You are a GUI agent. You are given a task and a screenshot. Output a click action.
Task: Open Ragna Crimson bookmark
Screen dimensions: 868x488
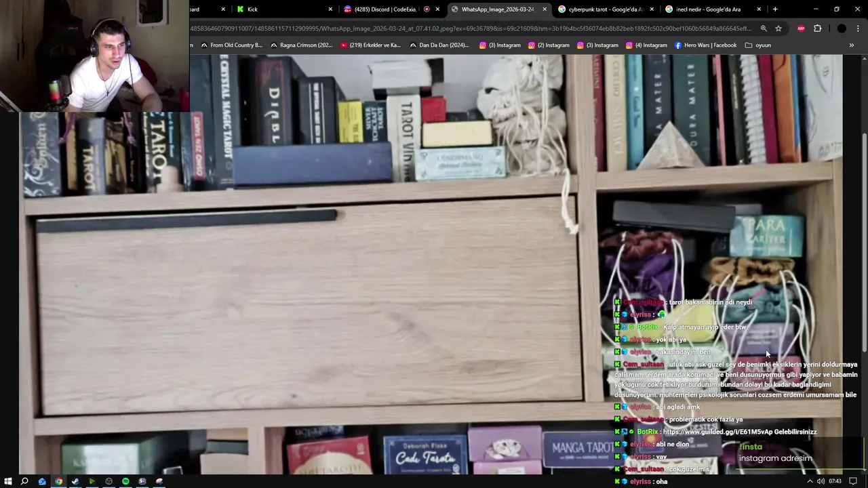(301, 45)
